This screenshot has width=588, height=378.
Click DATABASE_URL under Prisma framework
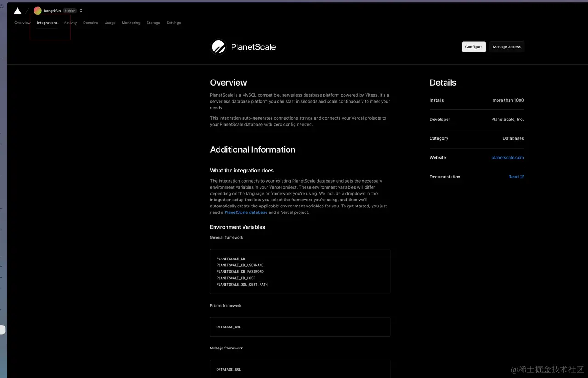pyautogui.click(x=229, y=327)
